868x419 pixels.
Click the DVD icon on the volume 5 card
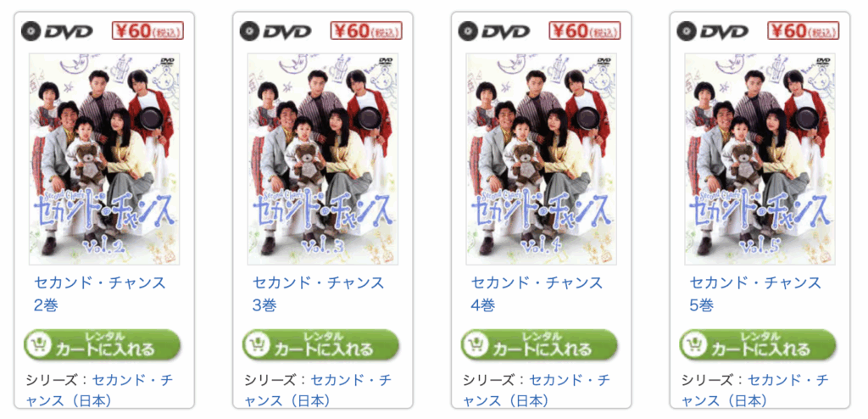pyautogui.click(x=713, y=31)
